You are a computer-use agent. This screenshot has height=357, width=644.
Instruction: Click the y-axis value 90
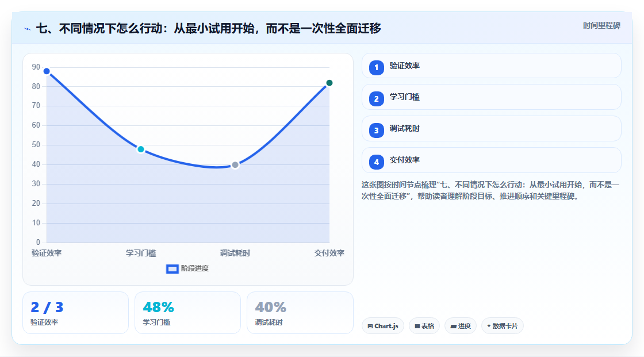(x=36, y=67)
